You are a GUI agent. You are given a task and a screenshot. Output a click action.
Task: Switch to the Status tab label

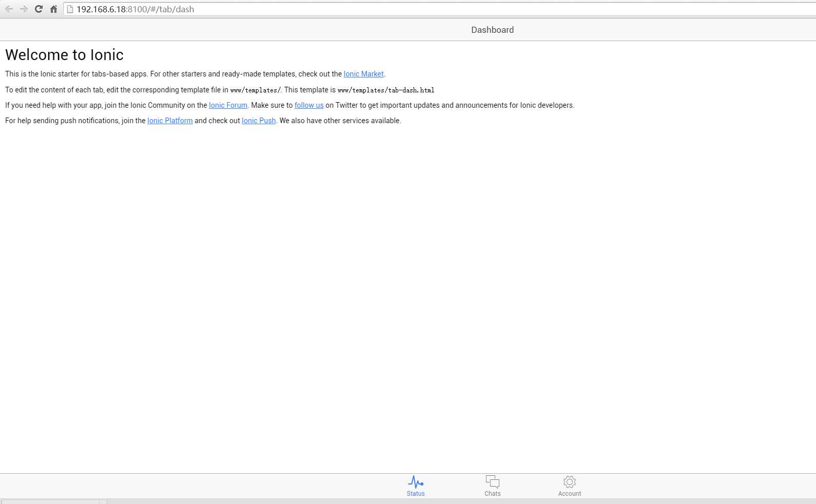416,494
